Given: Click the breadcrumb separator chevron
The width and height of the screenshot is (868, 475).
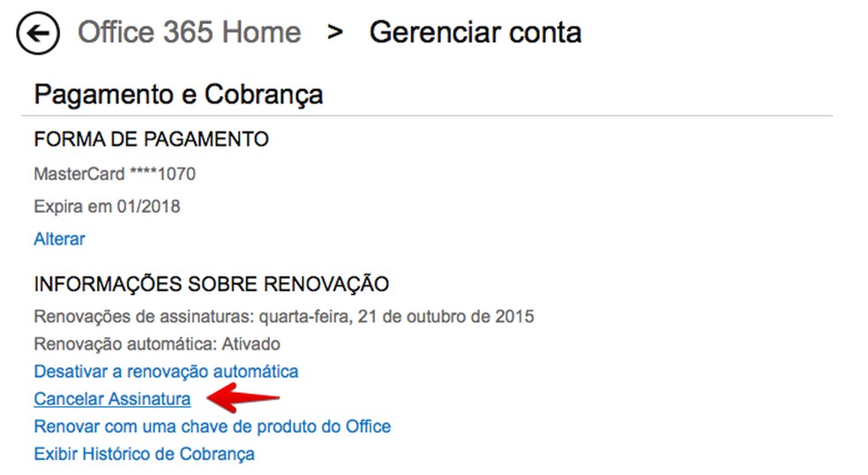Looking at the screenshot, I should pos(334,33).
